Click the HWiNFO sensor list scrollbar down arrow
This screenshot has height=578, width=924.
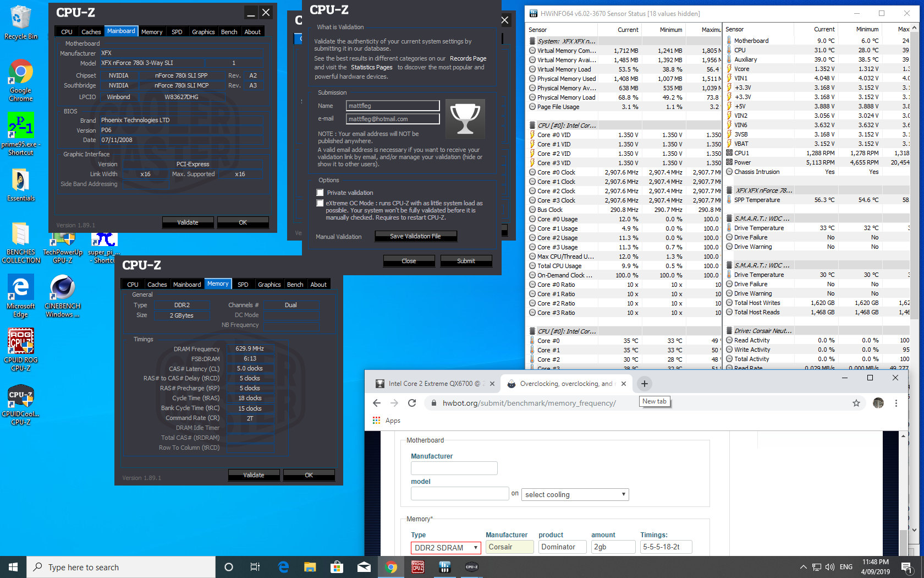(915, 530)
